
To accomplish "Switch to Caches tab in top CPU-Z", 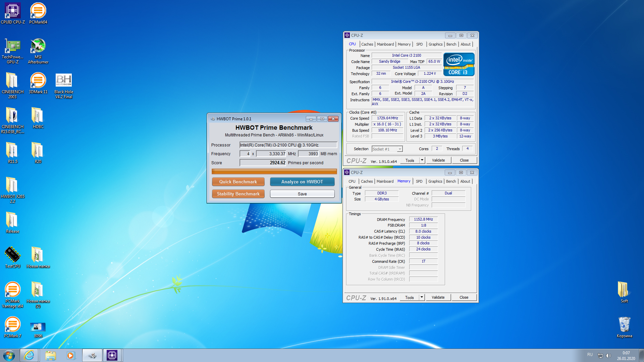I will point(367,44).
